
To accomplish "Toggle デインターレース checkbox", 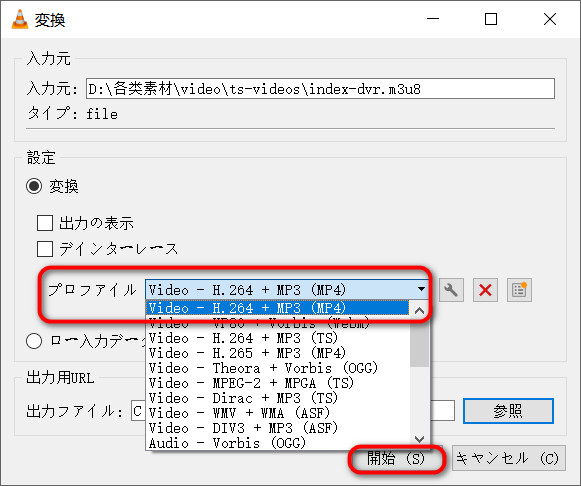I will tap(45, 249).
